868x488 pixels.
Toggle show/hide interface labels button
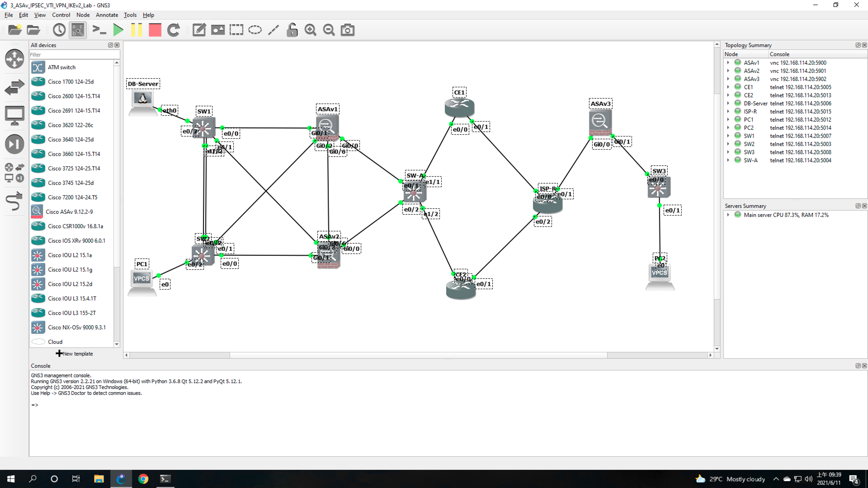pos(78,30)
